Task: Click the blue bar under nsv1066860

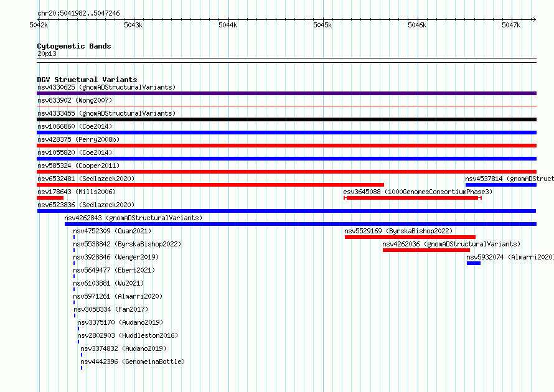Action: [x=286, y=133]
